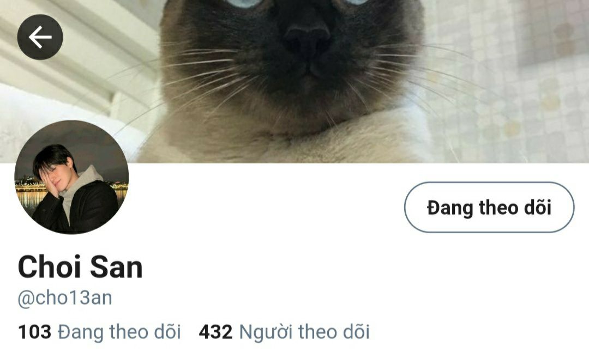Click the black circular back button
Screen dimensions: 589x364
tap(40, 37)
